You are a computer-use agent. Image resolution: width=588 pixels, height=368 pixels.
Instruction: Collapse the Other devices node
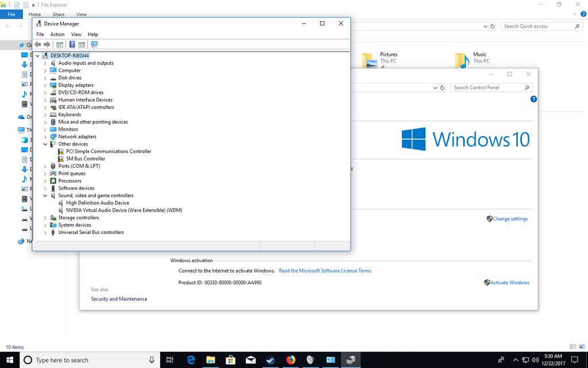click(x=45, y=144)
